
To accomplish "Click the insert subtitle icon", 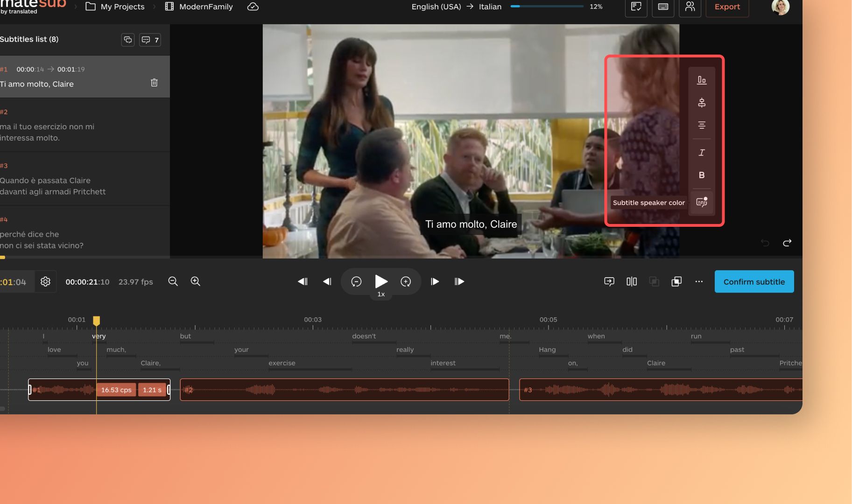I will (609, 281).
